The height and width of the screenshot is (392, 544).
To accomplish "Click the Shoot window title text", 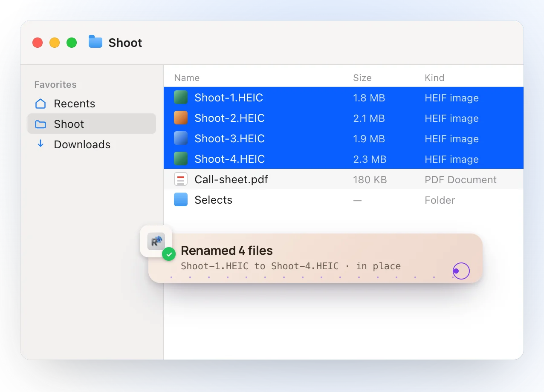I will point(125,43).
